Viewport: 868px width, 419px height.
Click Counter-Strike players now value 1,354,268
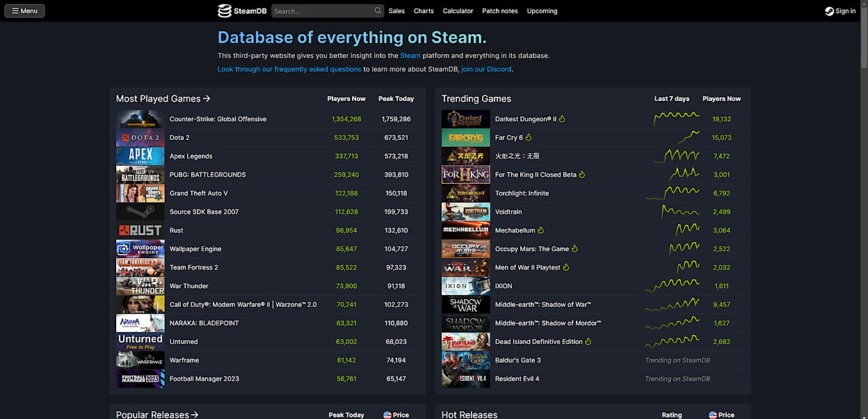click(346, 119)
